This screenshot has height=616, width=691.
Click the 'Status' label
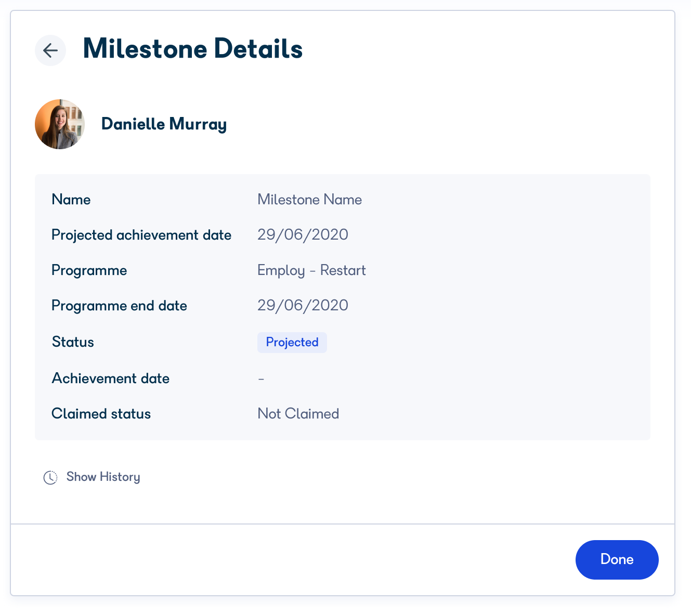pyautogui.click(x=73, y=342)
